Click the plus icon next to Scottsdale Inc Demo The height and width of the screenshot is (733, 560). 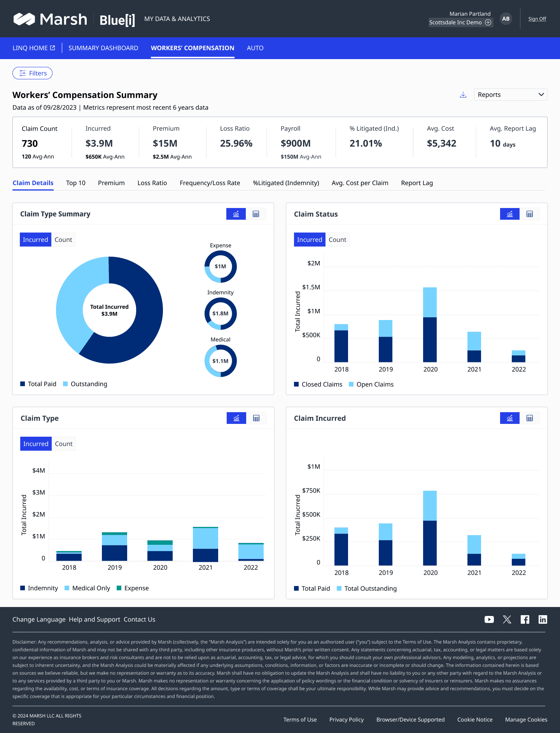click(488, 23)
